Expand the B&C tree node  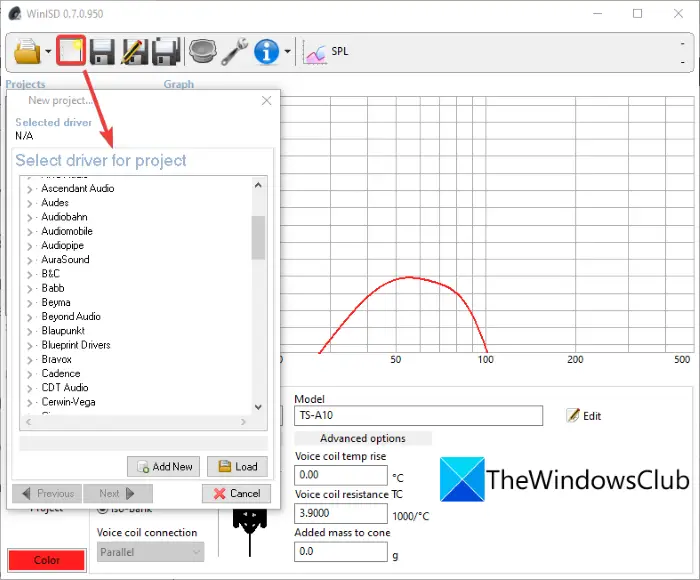pyautogui.click(x=30, y=275)
